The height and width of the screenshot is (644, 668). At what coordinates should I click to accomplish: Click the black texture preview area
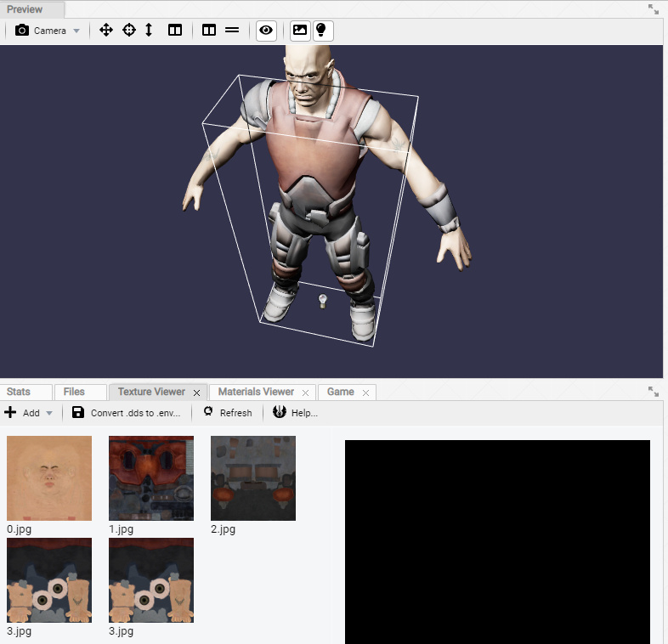coord(497,542)
